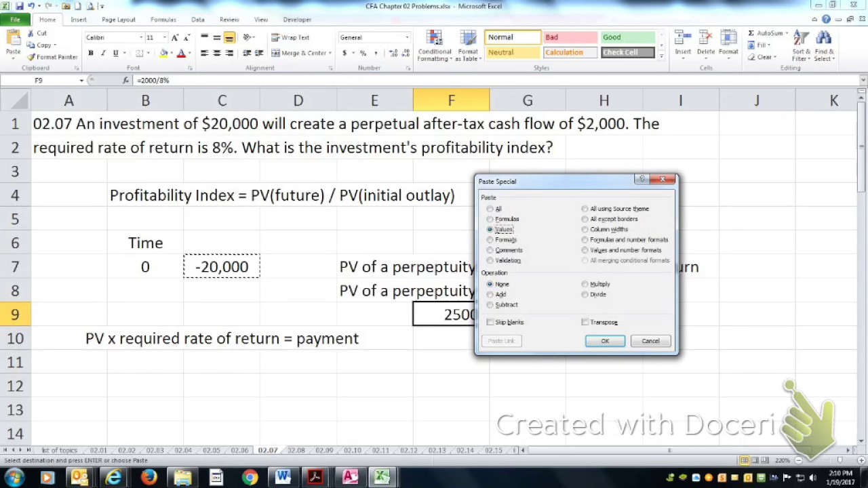
Task: Expand the Name Box dropdown arrow
Action: 81,81
